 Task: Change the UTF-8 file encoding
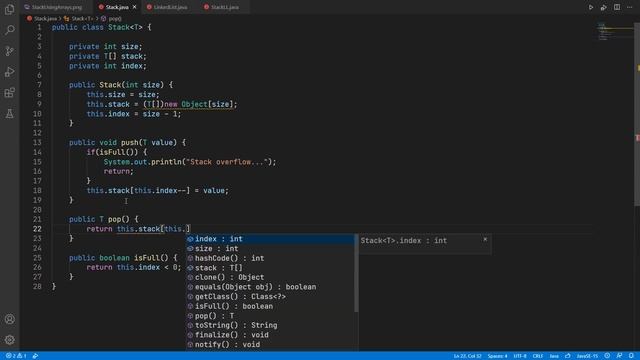(520, 356)
